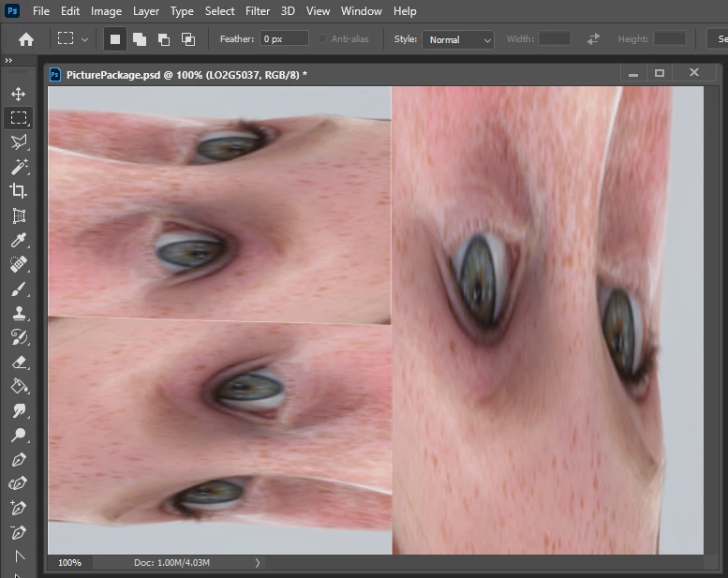
Task: Choose Add to selection mode
Action: pyautogui.click(x=140, y=39)
